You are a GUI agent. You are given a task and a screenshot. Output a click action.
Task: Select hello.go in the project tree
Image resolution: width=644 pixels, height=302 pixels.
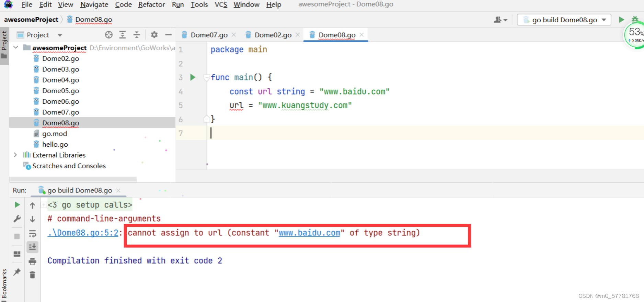(x=55, y=144)
